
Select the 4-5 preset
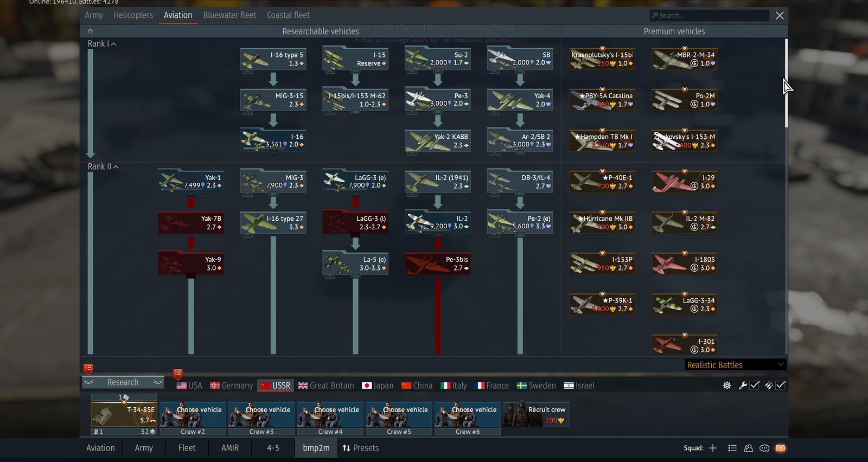273,448
